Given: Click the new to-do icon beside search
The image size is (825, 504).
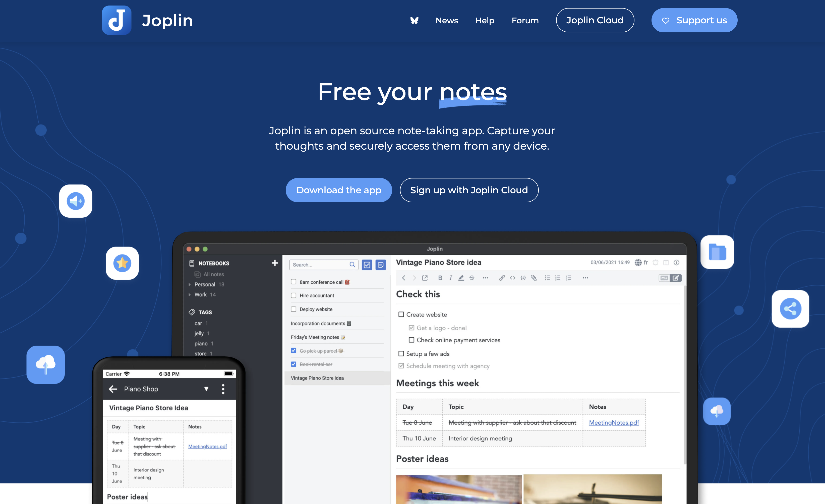Looking at the screenshot, I should [367, 265].
